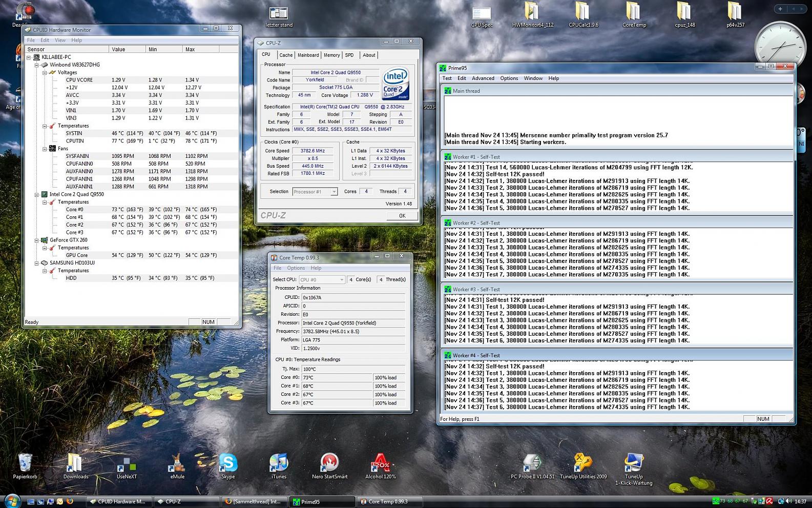The image size is (812, 508).
Task: Open Prime95 Options menu
Action: [509, 78]
